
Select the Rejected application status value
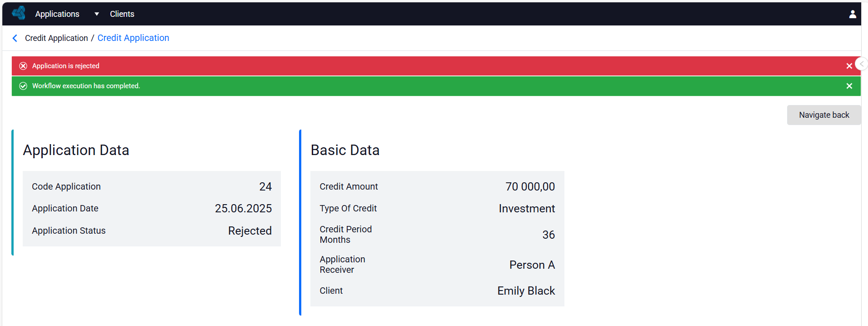coord(250,231)
